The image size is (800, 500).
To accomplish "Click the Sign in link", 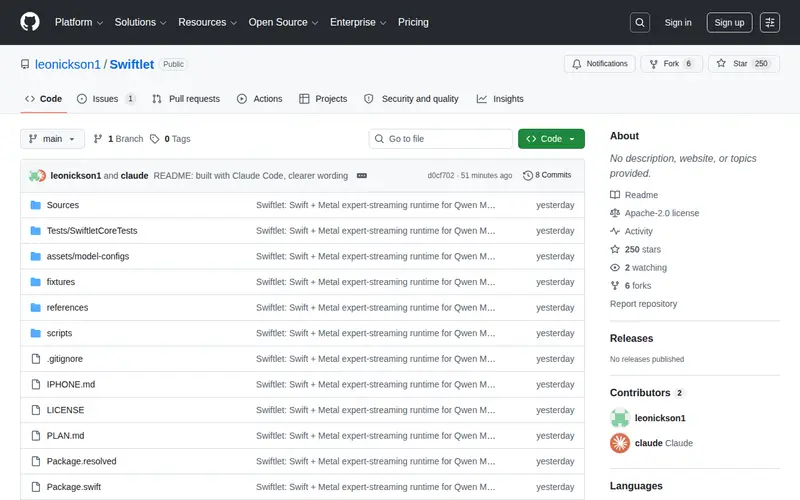I will [678, 22].
